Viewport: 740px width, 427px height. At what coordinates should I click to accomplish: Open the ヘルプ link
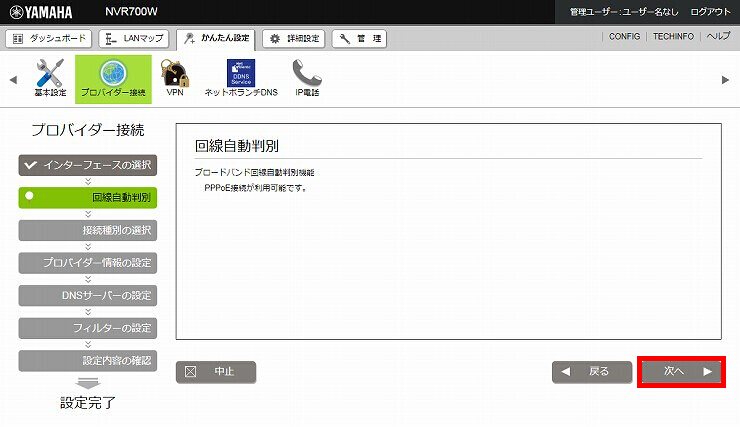tap(718, 36)
